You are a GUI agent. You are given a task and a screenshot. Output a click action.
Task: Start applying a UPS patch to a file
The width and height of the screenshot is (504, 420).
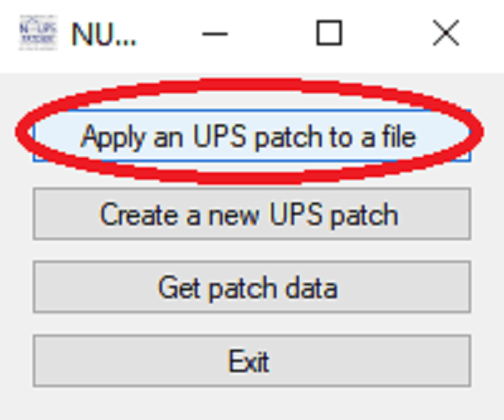point(250,137)
